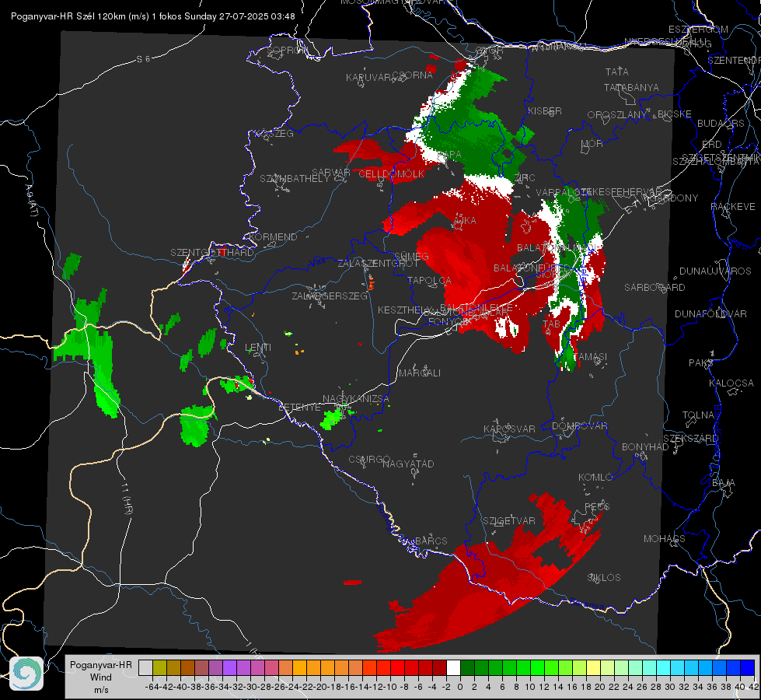Click the white swatch between -2 and 0

click(x=453, y=667)
